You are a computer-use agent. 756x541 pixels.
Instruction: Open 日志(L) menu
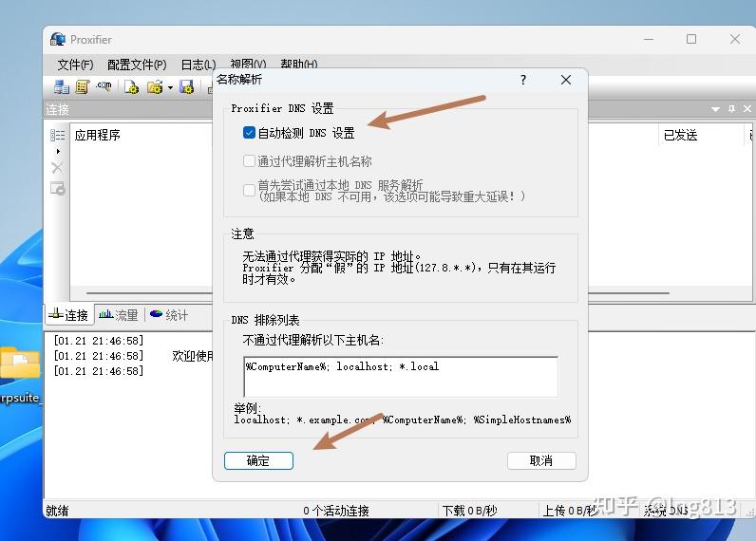198,65
